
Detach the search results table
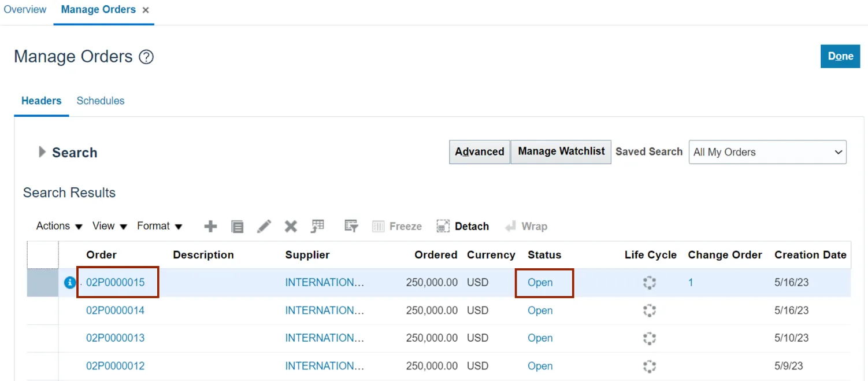(463, 227)
